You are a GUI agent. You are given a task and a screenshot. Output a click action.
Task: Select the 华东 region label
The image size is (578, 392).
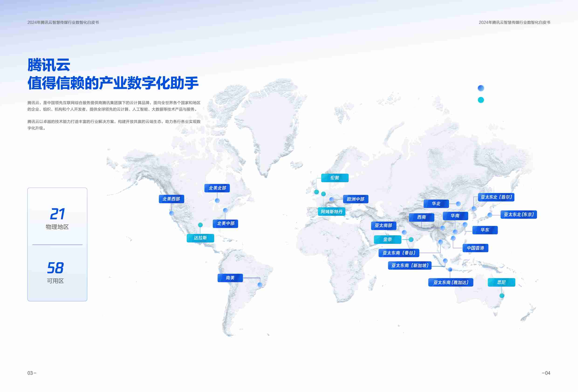click(x=485, y=230)
